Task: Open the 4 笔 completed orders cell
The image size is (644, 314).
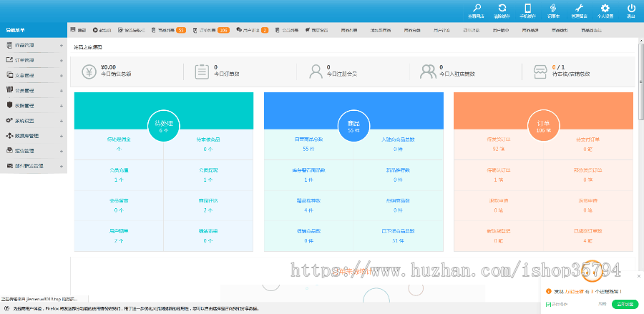Action: [587, 236]
